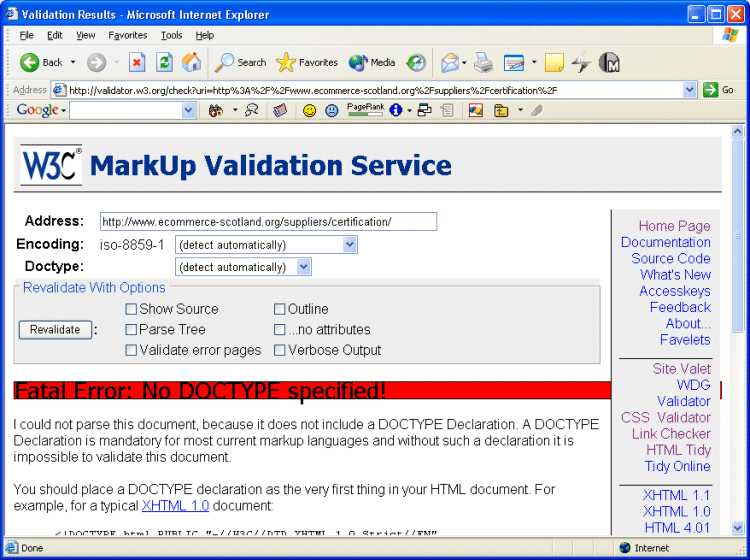
Task: Open the Link Checker sidebar link
Action: coord(671,434)
